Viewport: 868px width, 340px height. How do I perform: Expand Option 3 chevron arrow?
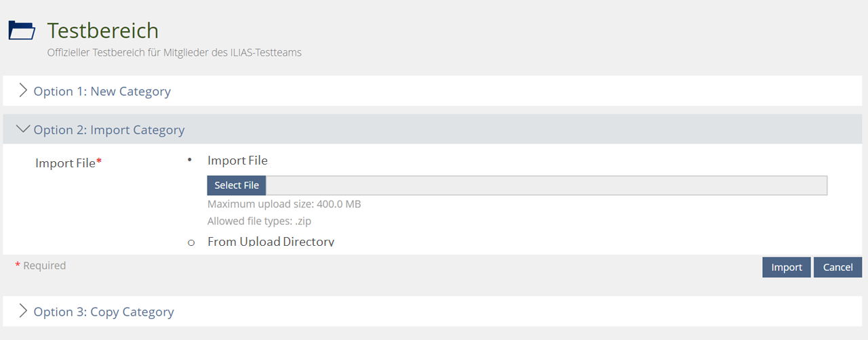(23, 311)
